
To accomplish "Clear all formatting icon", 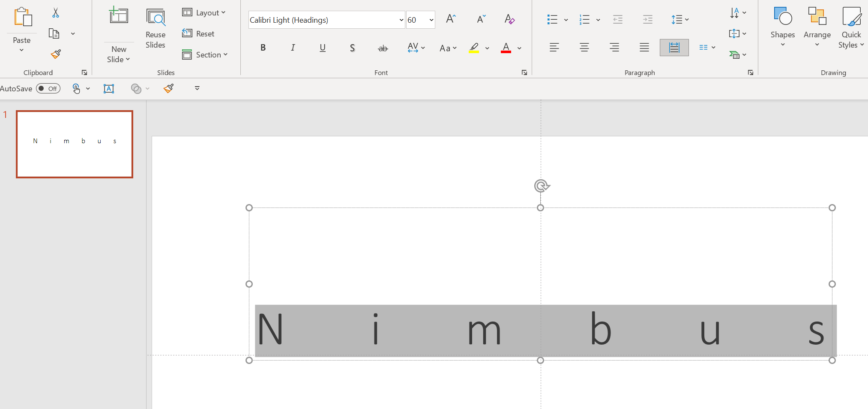I will pos(509,19).
